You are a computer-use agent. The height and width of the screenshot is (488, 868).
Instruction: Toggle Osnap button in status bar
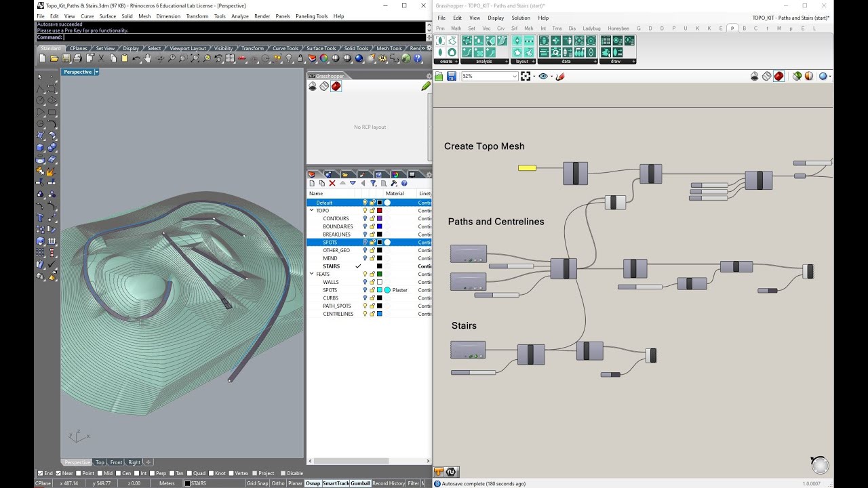(x=313, y=483)
